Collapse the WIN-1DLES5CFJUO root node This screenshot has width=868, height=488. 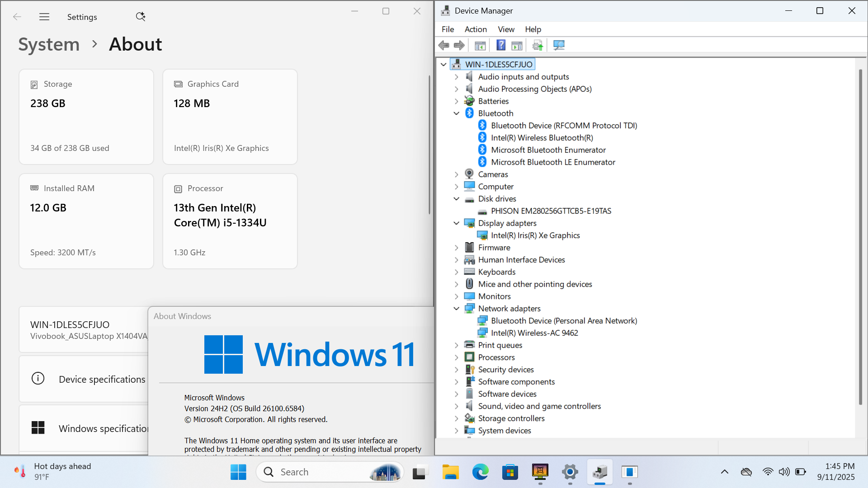[443, 64]
